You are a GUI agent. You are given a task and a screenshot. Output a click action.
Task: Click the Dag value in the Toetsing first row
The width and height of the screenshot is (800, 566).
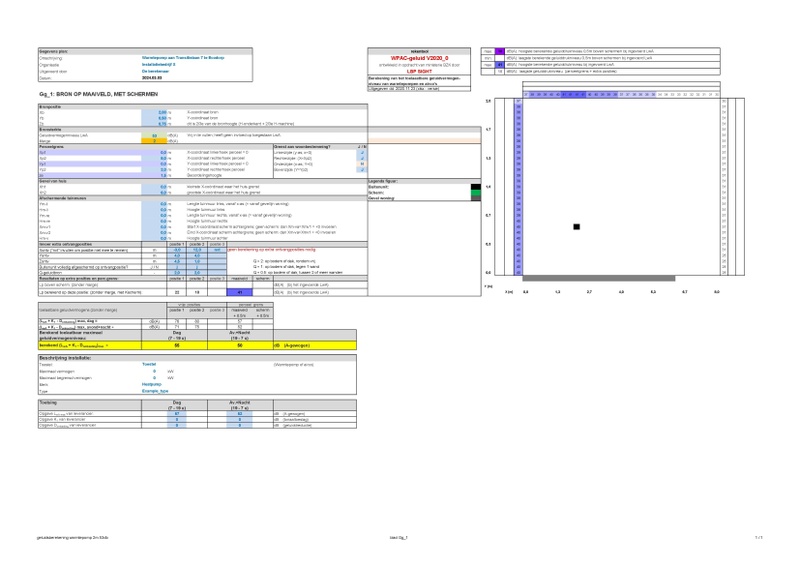pos(177,414)
